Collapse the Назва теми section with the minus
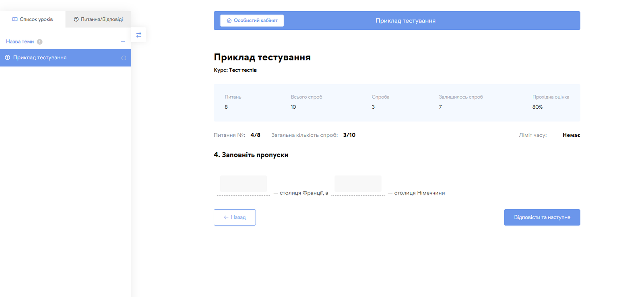This screenshot has width=644, height=297. tap(123, 42)
